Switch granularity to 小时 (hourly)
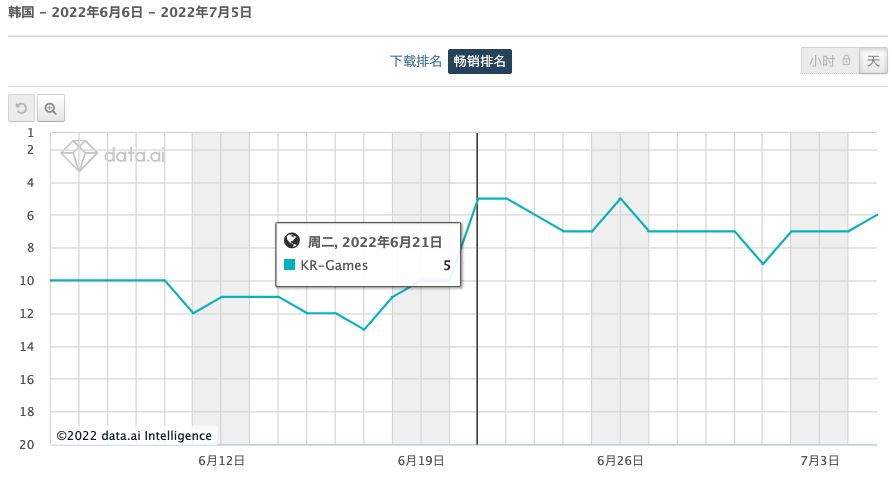This screenshot has width=892, height=477. click(822, 61)
